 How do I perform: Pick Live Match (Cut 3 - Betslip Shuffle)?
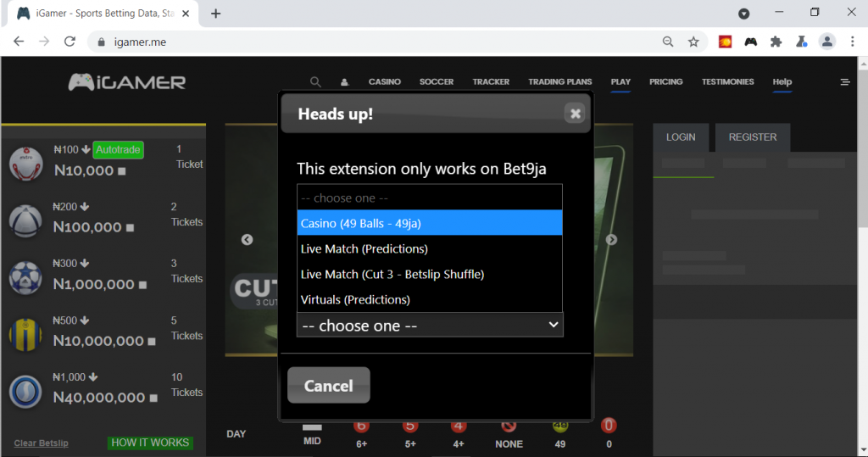430,274
